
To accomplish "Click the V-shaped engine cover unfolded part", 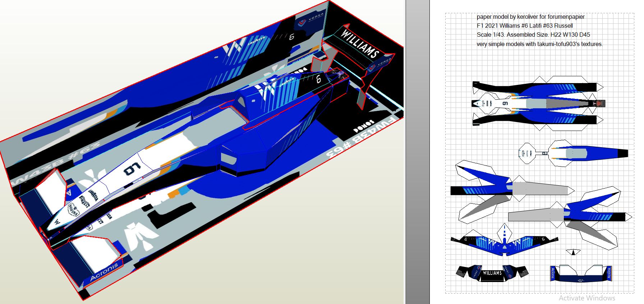I will pyautogui.click(x=505, y=243).
